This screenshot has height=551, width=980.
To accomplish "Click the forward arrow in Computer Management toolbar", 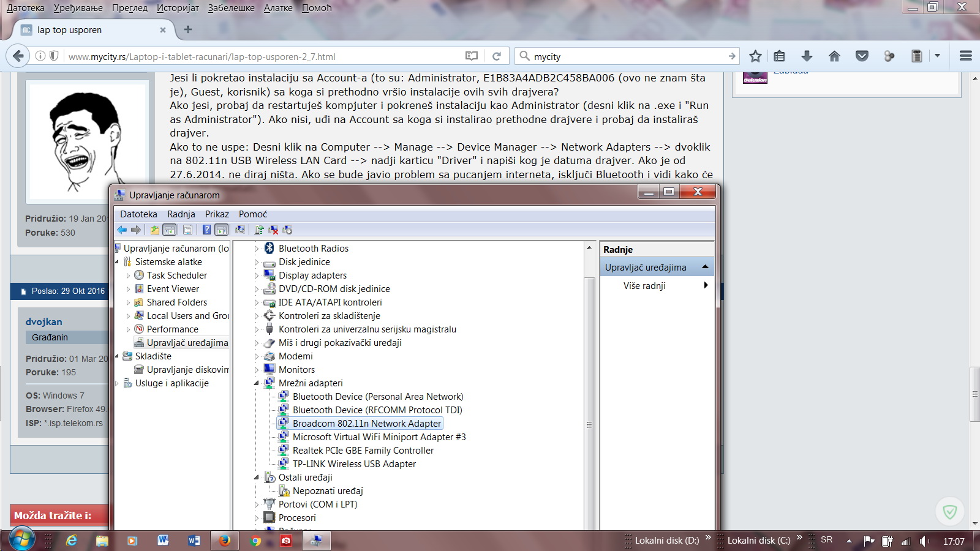I will pyautogui.click(x=136, y=230).
